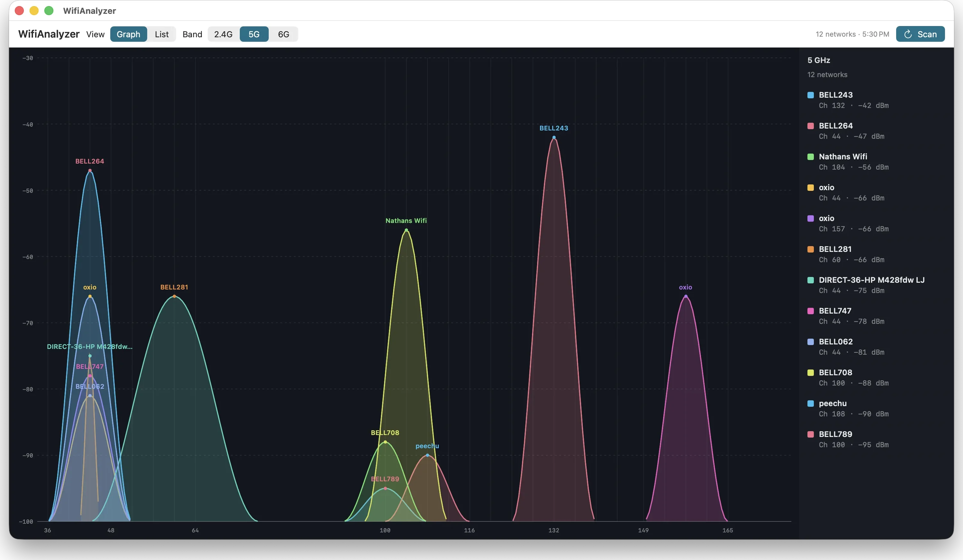This screenshot has width=963, height=560.
Task: Click Nathans Wifi peak label on graph
Action: pos(406,221)
